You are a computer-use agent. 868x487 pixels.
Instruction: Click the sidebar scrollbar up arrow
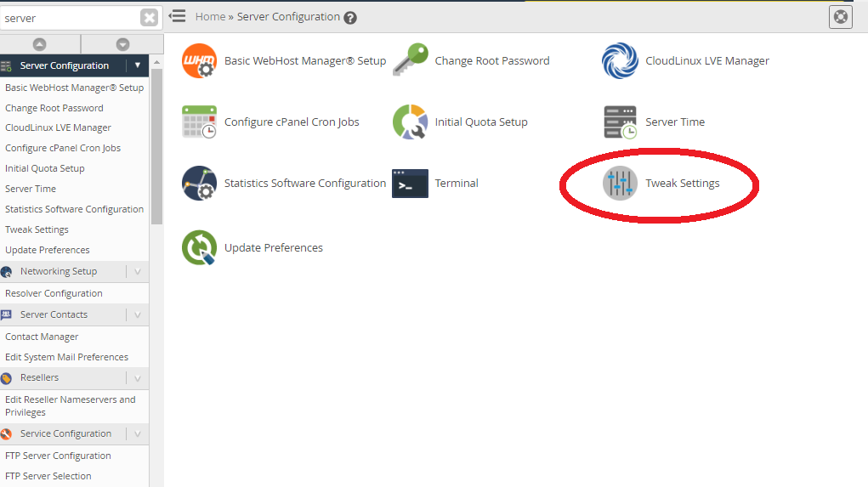coord(156,61)
